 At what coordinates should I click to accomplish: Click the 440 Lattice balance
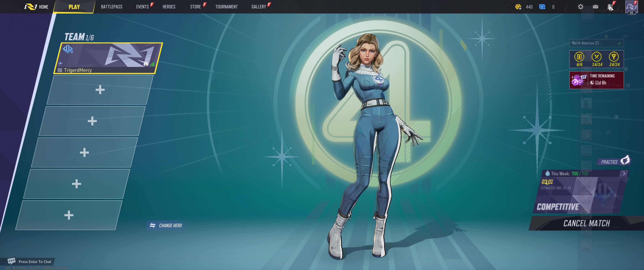click(x=529, y=7)
